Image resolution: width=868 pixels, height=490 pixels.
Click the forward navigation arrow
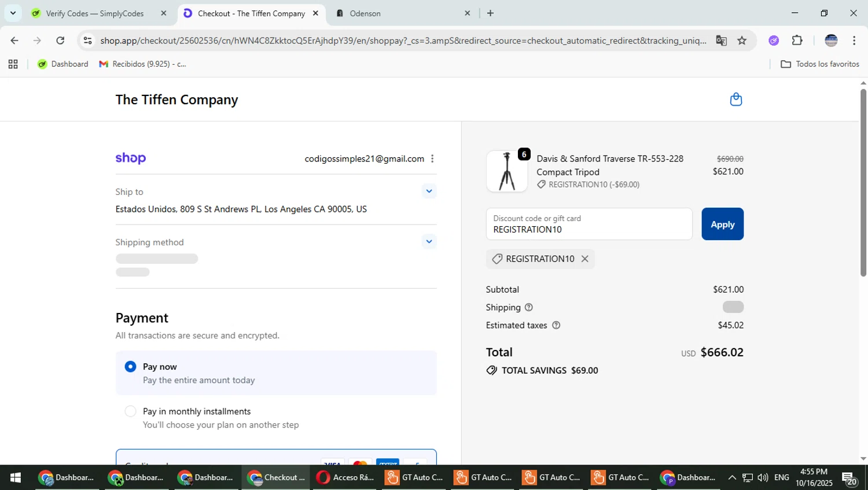(x=37, y=40)
